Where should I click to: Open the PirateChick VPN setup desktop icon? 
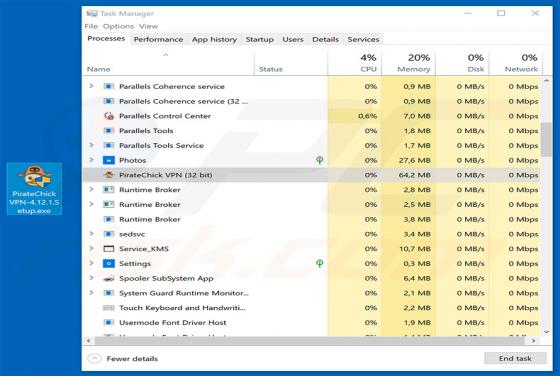click(x=34, y=189)
